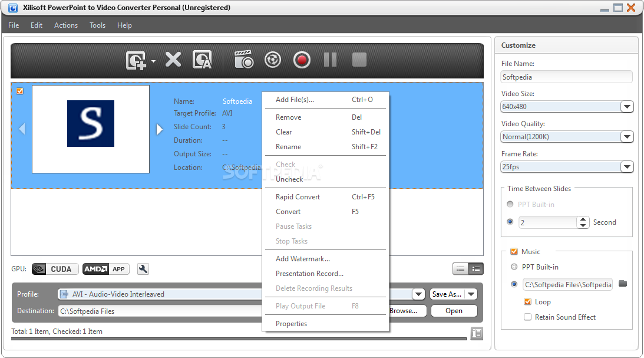The height and width of the screenshot is (358, 644).
Task: Choose Remove from context menu
Action: coord(325,117)
